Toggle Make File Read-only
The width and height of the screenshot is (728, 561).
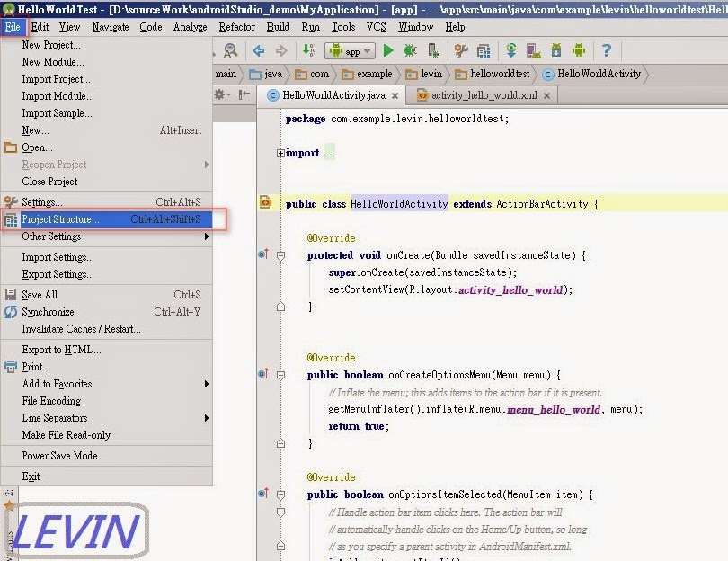click(x=106, y=435)
